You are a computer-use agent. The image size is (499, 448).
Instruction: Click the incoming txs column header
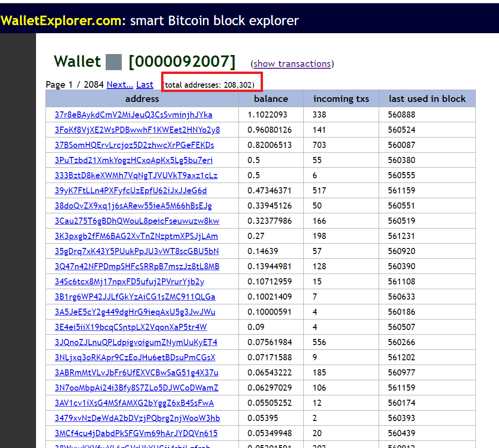341,99
